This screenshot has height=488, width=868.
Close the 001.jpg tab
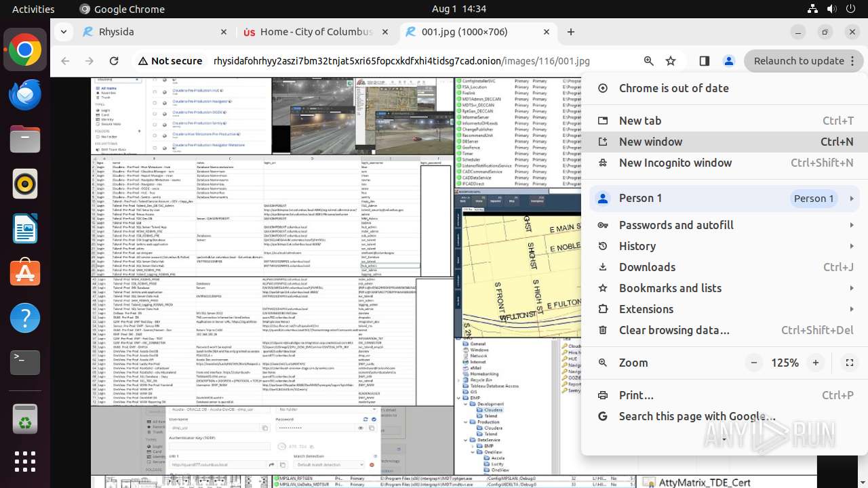tap(546, 32)
